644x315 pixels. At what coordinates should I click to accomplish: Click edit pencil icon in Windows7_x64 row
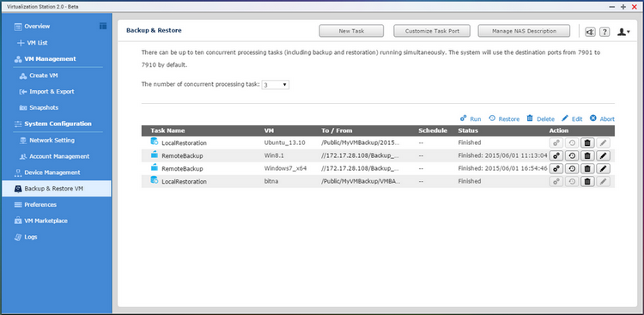coord(604,168)
